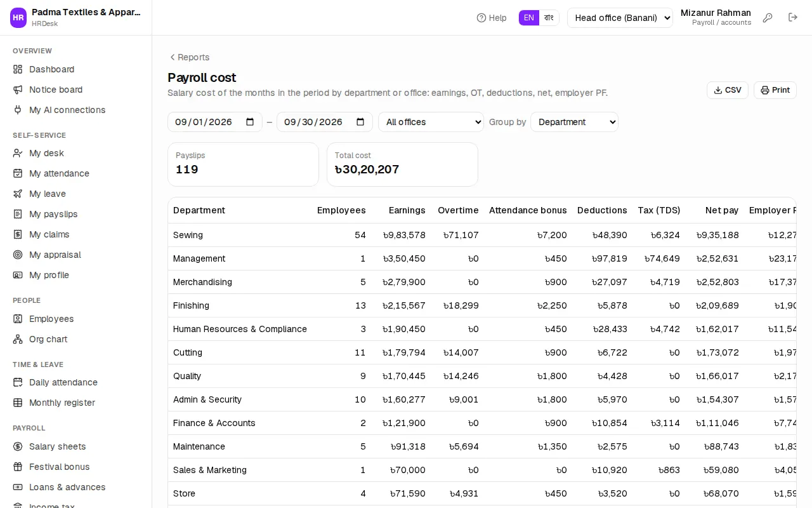The image size is (812, 508).
Task: Open Daily attendance in the sidebar
Action: pyautogui.click(x=63, y=382)
